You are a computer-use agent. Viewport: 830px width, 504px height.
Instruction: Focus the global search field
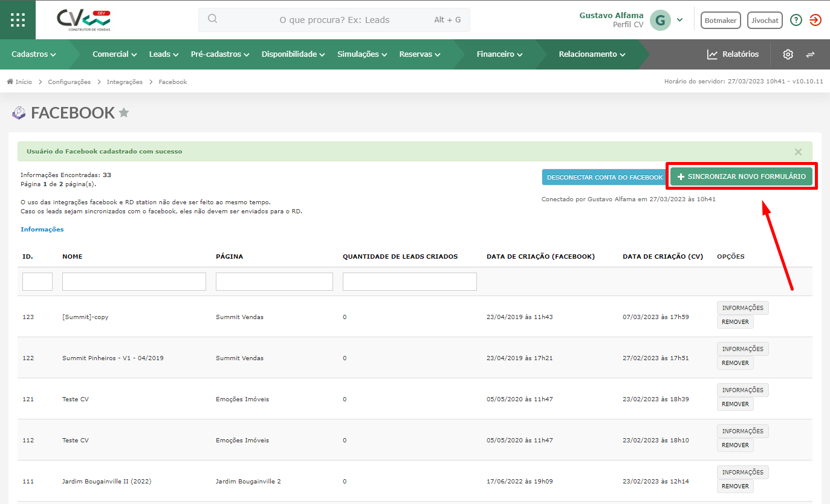pyautogui.click(x=334, y=20)
